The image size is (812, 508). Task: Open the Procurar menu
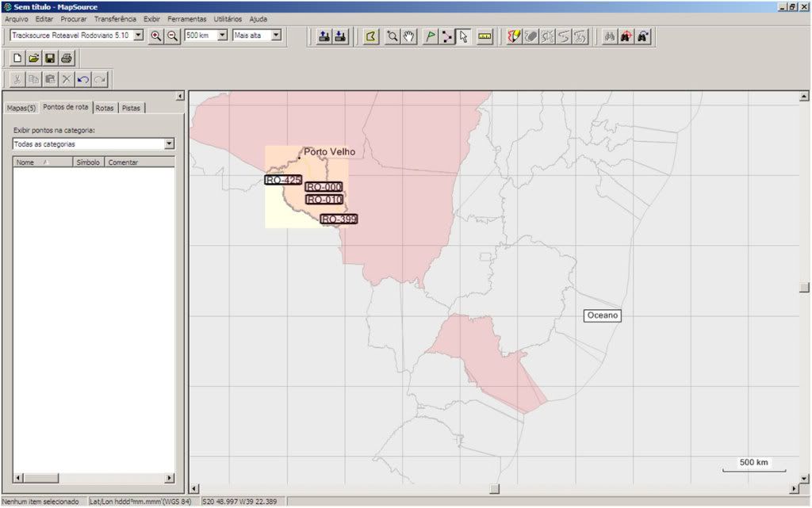pos(74,19)
